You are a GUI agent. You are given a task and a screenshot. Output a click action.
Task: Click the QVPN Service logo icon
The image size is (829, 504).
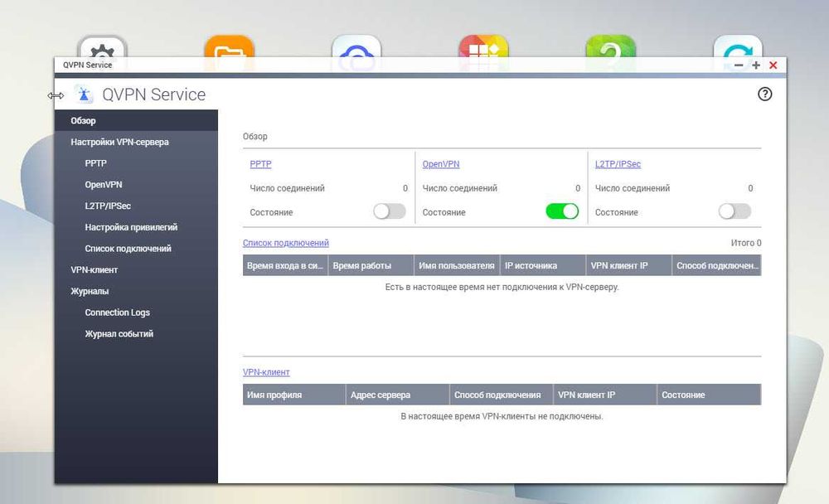(x=84, y=94)
